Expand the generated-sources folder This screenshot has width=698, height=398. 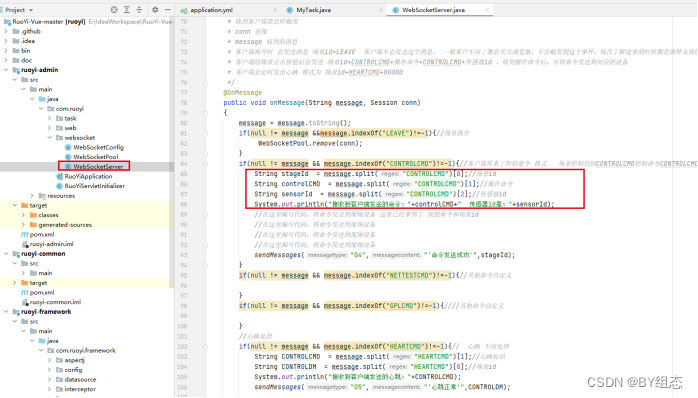[23, 225]
